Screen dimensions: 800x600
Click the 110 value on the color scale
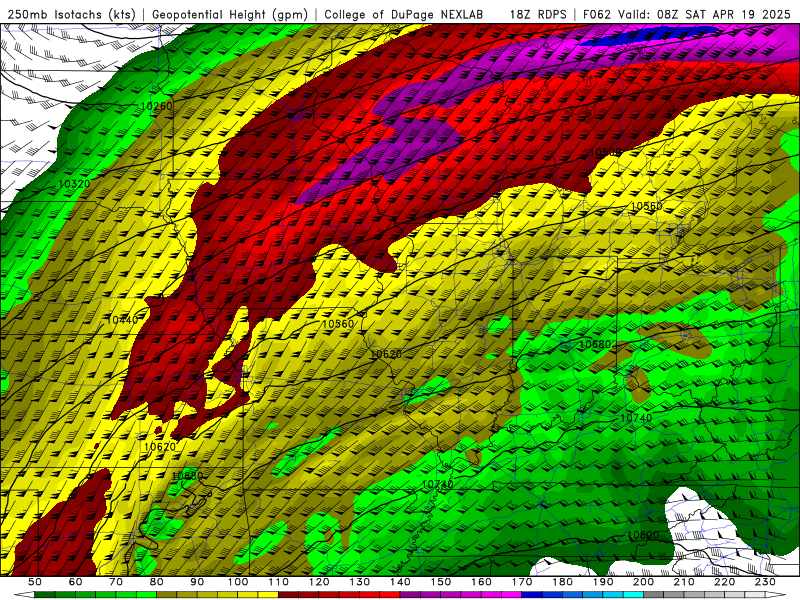pos(279,582)
